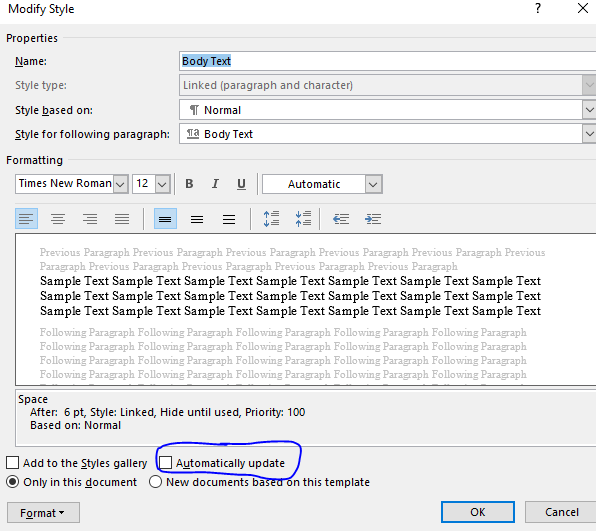The height and width of the screenshot is (531, 596).
Task: Click the Increase Indent icon
Action: (x=373, y=219)
